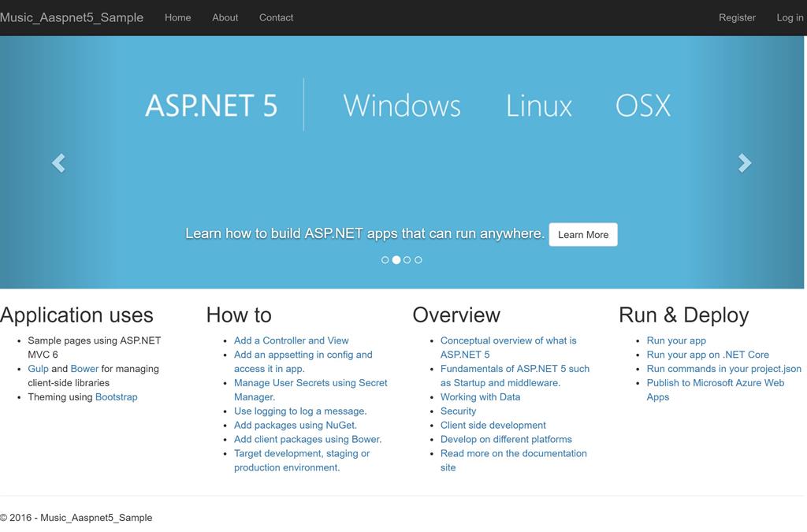
Task: Open Target development, staging or production link
Action: pyautogui.click(x=302, y=460)
